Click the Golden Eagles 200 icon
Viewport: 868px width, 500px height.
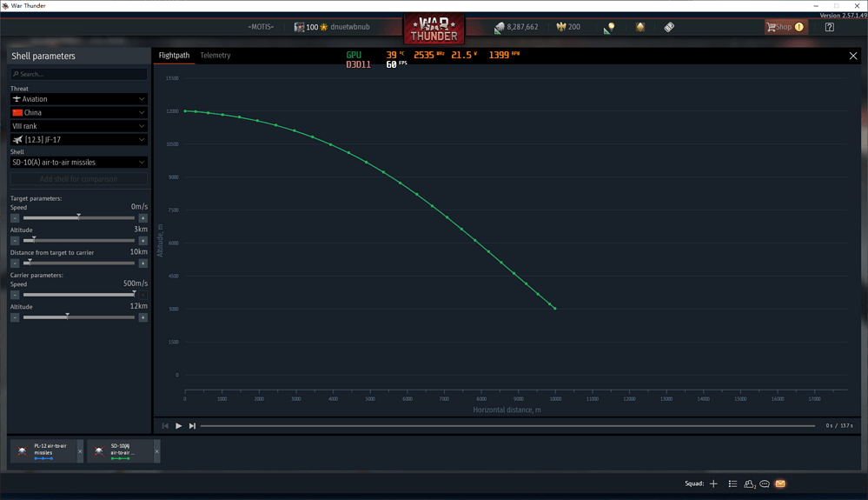(561, 27)
